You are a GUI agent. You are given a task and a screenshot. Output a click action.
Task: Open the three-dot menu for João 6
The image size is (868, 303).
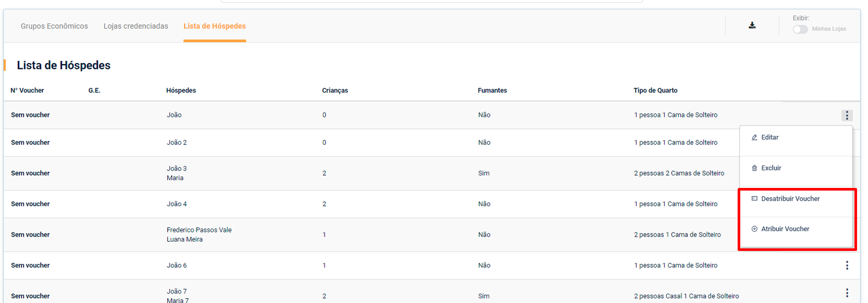pos(847,265)
